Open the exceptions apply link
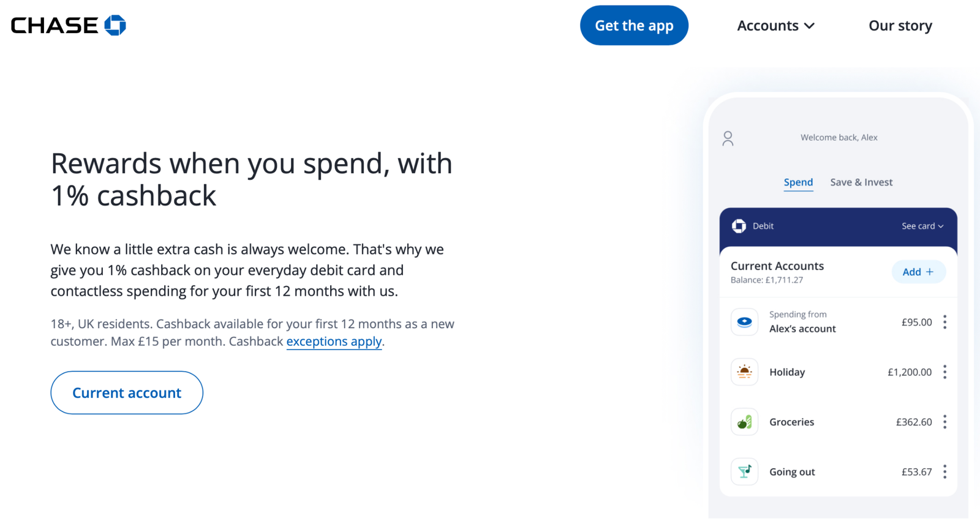980x532 pixels. point(334,341)
